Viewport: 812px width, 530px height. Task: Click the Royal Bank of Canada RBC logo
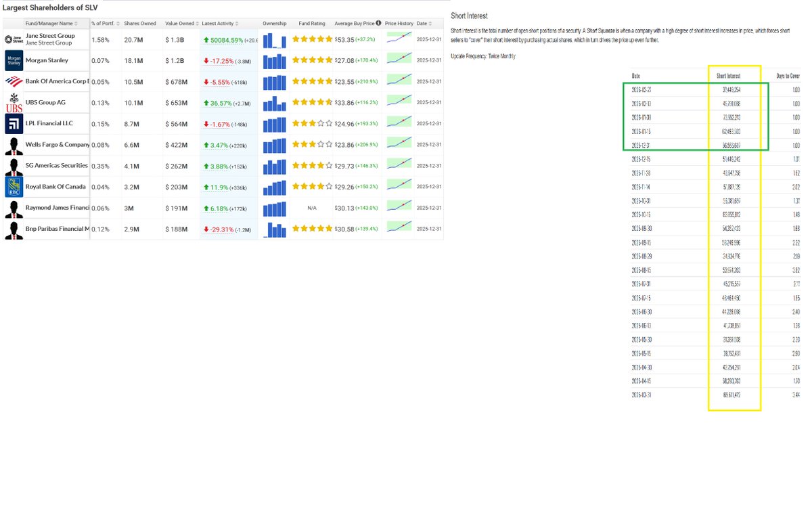click(x=14, y=187)
